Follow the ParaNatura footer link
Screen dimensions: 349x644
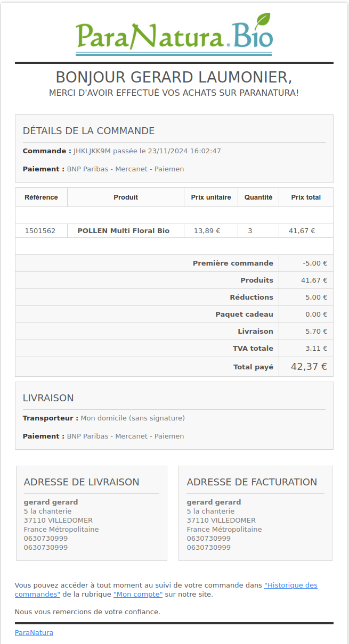pos(34,632)
